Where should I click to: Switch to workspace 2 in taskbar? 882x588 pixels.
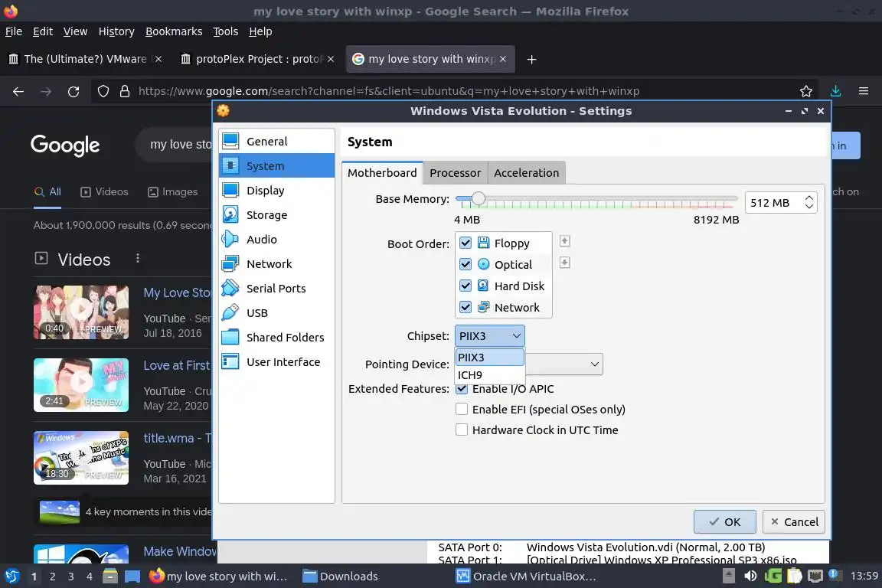click(52, 577)
